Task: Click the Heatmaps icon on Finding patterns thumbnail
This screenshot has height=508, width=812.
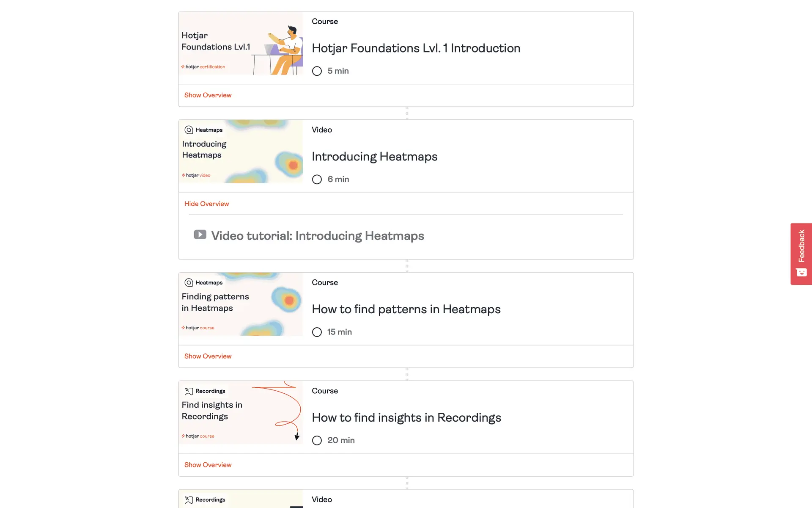Action: point(189,283)
